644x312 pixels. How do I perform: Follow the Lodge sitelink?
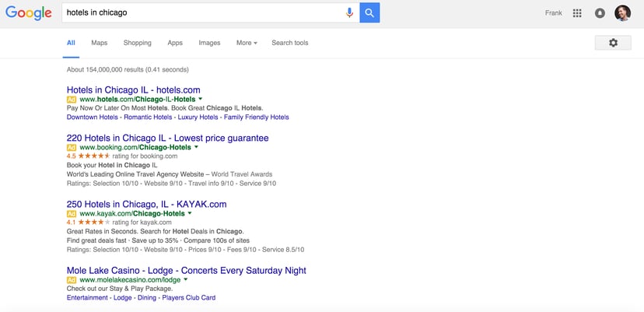(123, 298)
